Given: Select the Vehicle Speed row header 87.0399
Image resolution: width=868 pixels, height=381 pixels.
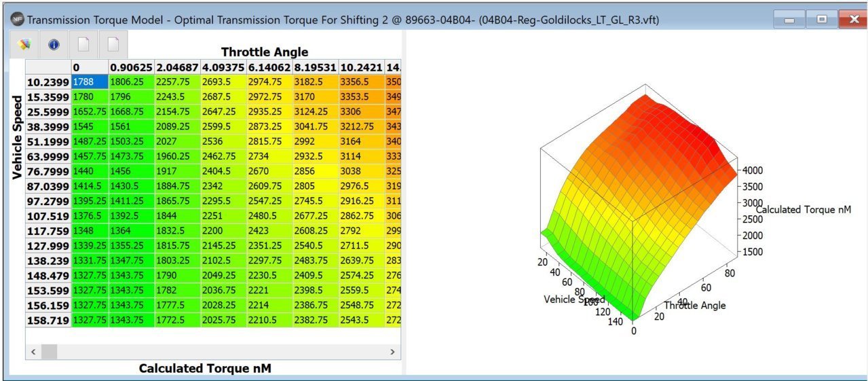Looking at the screenshot, I should tap(48, 186).
